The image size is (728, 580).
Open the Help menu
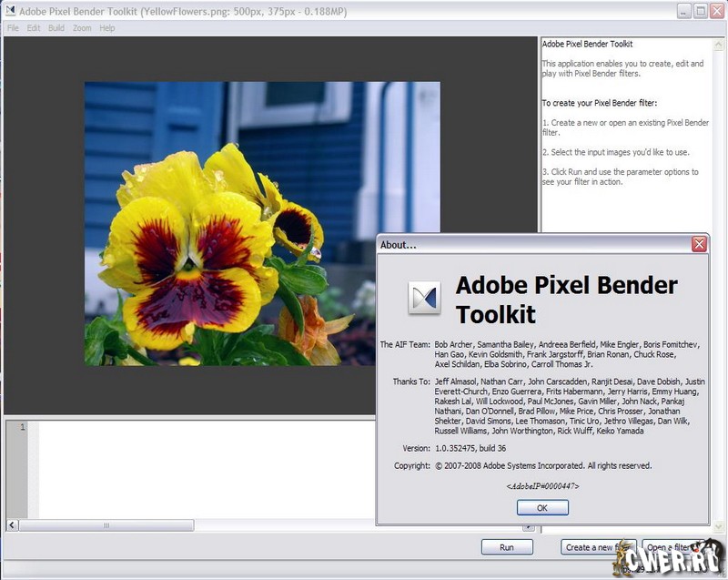107,28
